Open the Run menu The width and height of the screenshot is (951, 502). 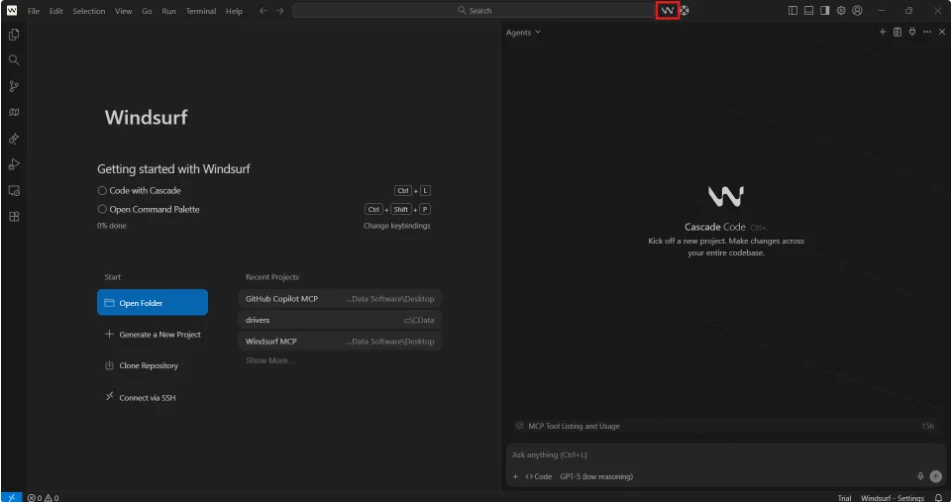tap(169, 11)
